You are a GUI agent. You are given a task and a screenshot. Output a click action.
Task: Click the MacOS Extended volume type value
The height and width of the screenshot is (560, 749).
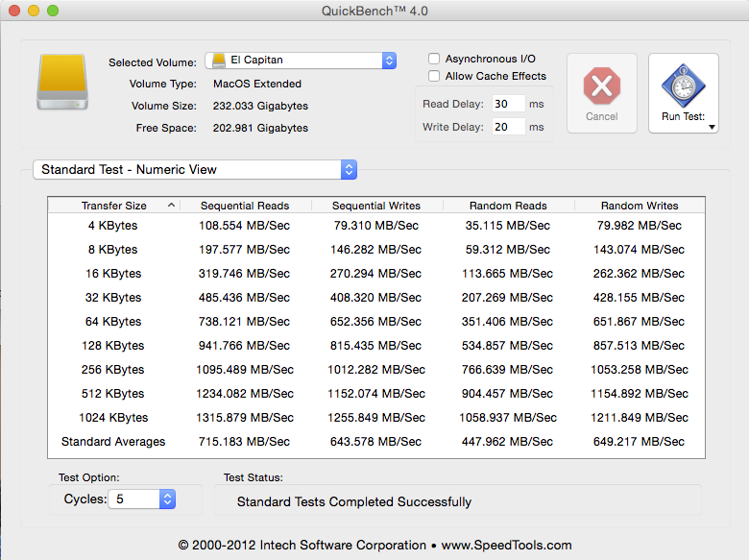257,84
